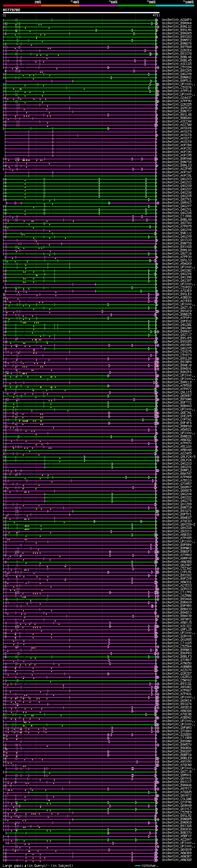Select the UniRef100_A2Z647 label
This screenshot has height=868, width=197.
click(177, 839)
